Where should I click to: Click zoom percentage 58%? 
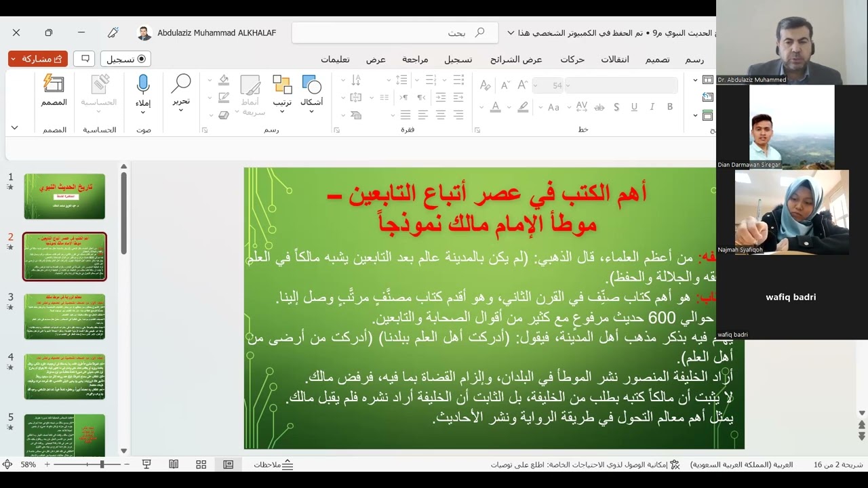click(x=28, y=465)
